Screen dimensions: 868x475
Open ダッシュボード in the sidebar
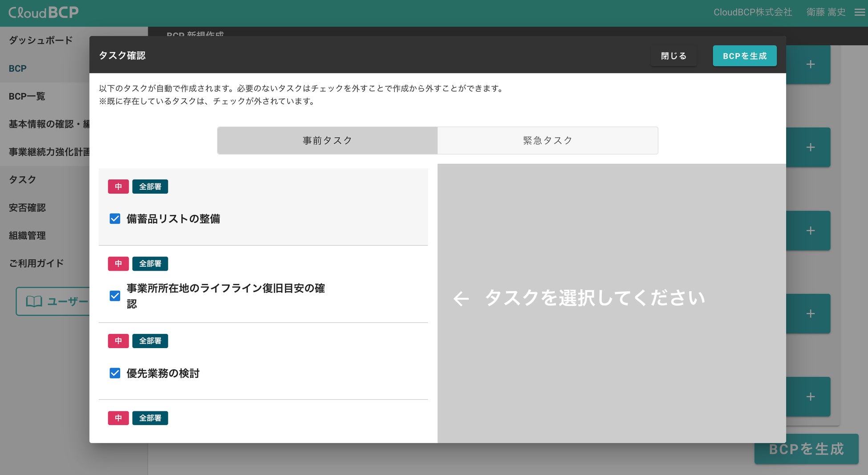(x=41, y=40)
